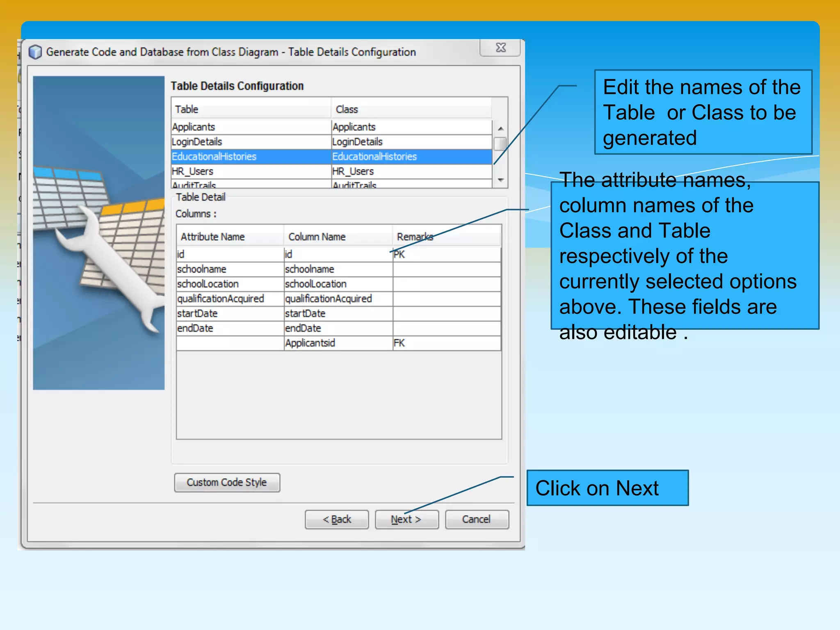Click the table list scroll down arrow

click(500, 180)
